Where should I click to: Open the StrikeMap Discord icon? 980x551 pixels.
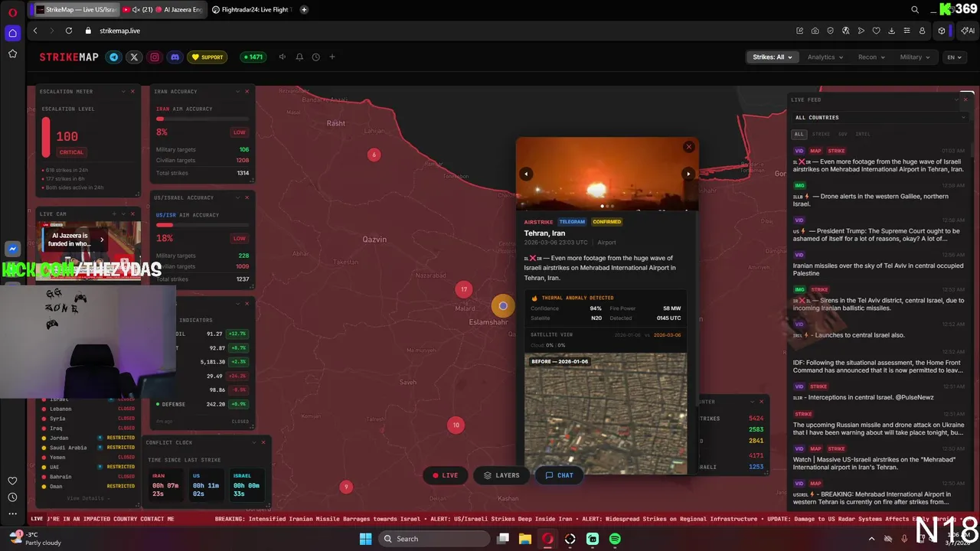(175, 57)
